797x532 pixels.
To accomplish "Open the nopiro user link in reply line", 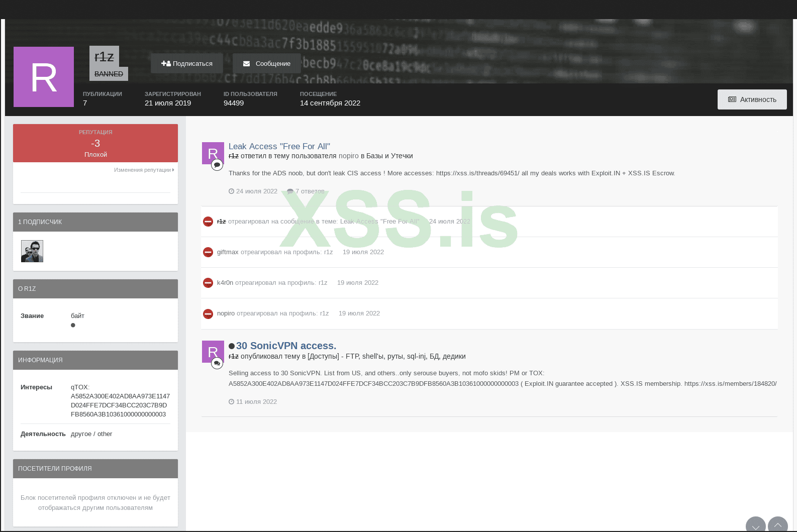I will [x=349, y=156].
